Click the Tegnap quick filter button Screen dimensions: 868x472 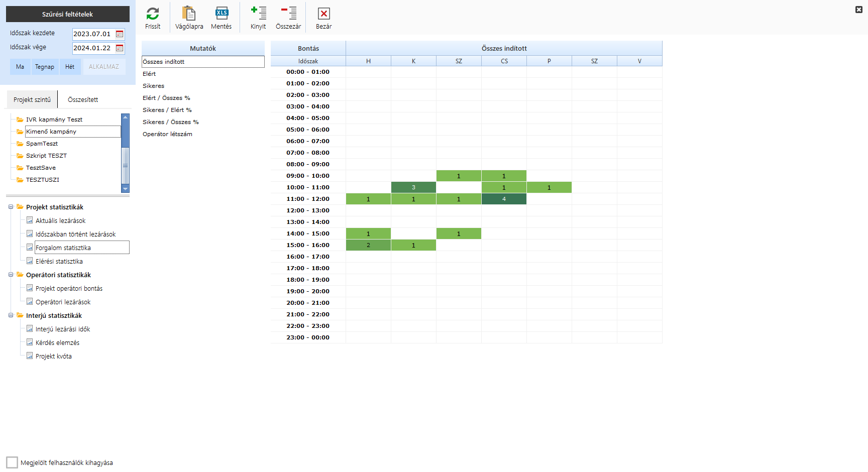tap(45, 67)
